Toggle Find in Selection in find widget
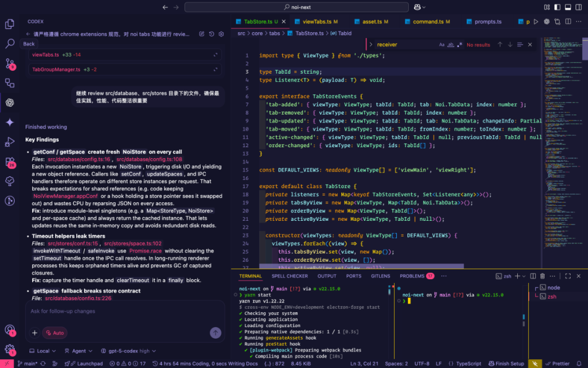This screenshot has height=368, width=588. coord(520,44)
